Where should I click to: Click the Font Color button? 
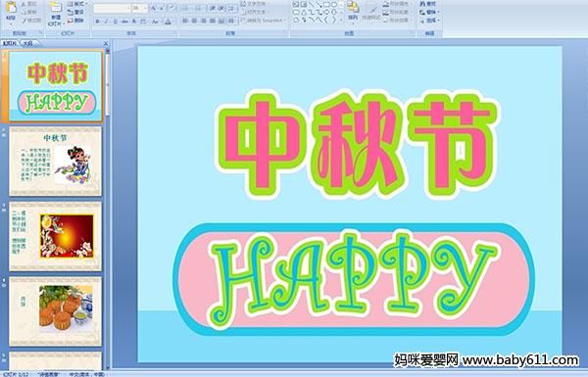(168, 22)
